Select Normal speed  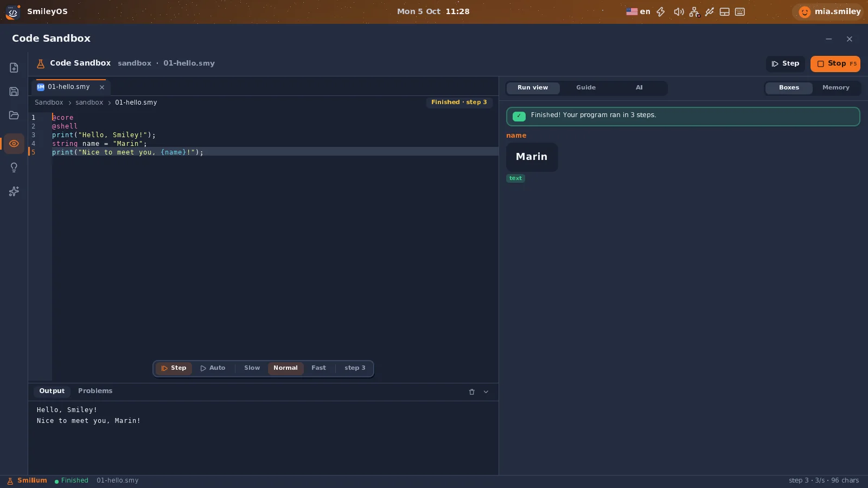(285, 368)
